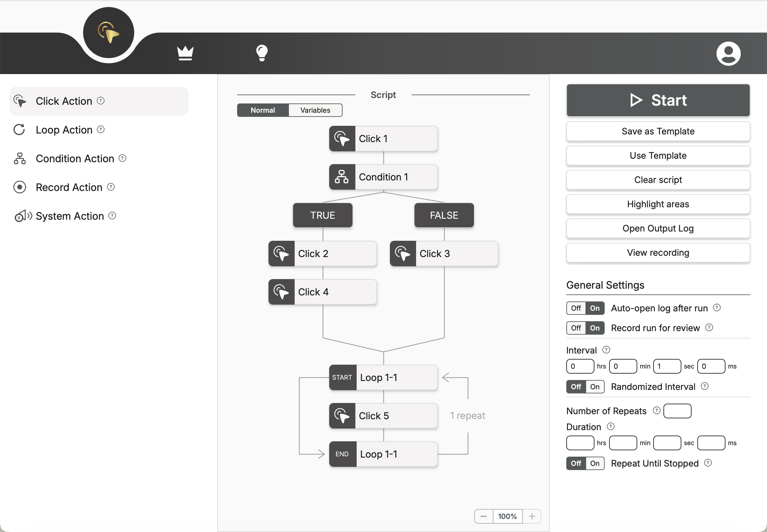The image size is (767, 532).
Task: Click the icon on the Click 4 node
Action: point(282,292)
